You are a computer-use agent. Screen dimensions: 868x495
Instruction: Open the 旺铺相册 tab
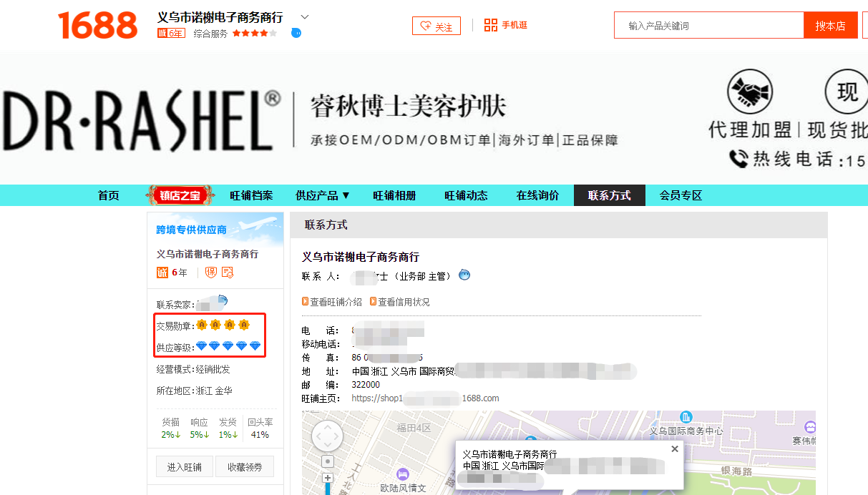[394, 195]
